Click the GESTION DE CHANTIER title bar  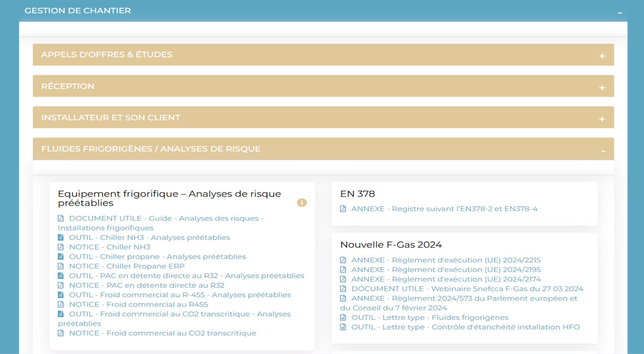pyautogui.click(x=323, y=11)
